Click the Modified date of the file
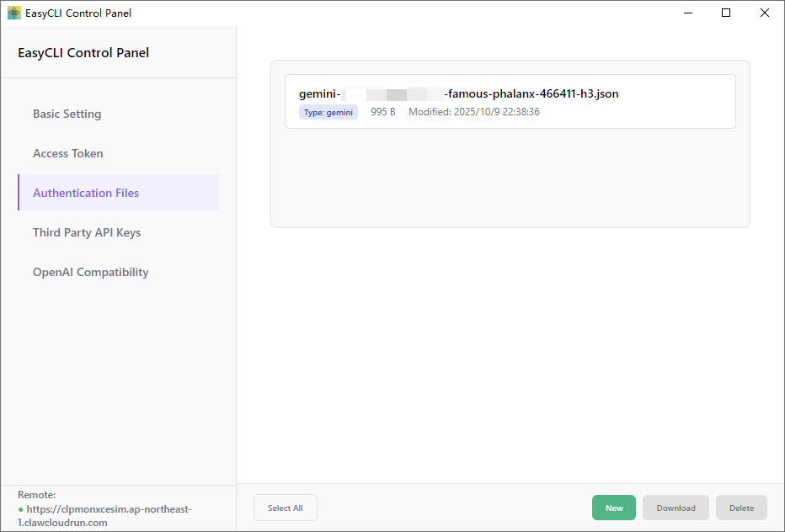Viewport: 785px width, 532px height. pyautogui.click(x=474, y=112)
